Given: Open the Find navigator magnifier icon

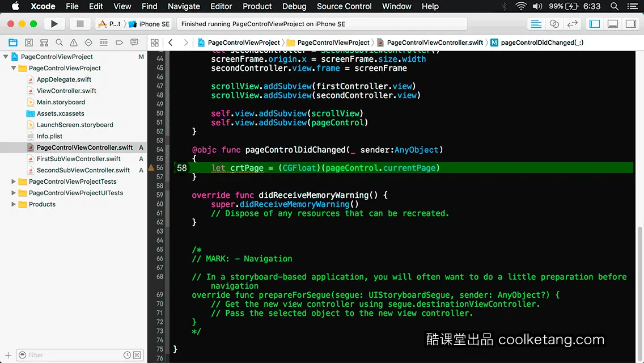Looking at the screenshot, I should [59, 43].
